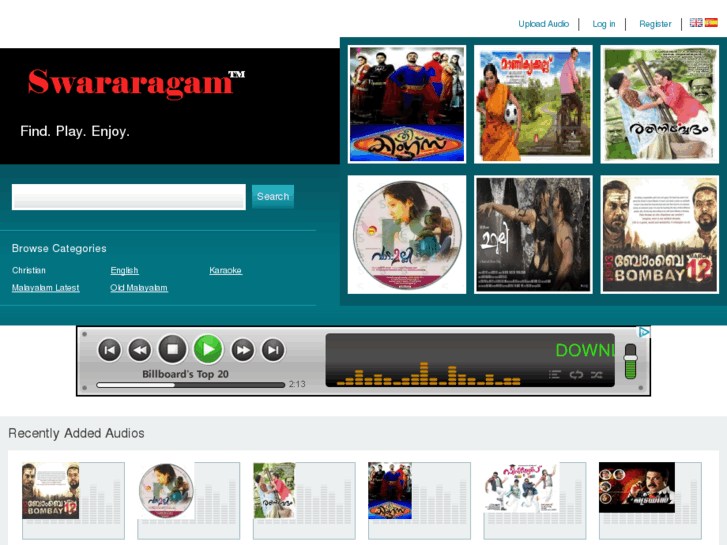This screenshot has width=727, height=545.
Task: Click the search input field
Action: (128, 197)
